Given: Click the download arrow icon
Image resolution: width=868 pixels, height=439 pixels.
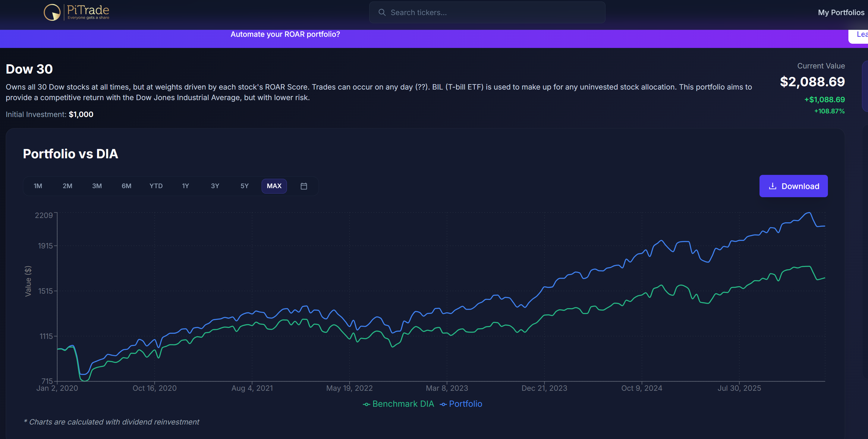Looking at the screenshot, I should 772,186.
